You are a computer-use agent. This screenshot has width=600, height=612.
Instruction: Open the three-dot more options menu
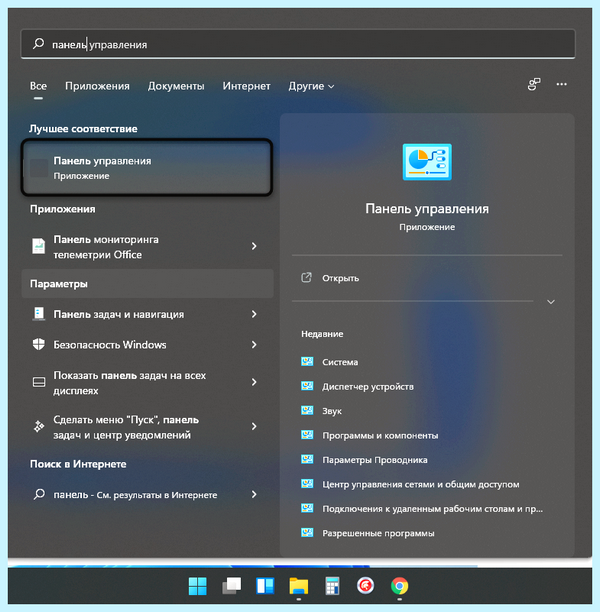coord(561,84)
